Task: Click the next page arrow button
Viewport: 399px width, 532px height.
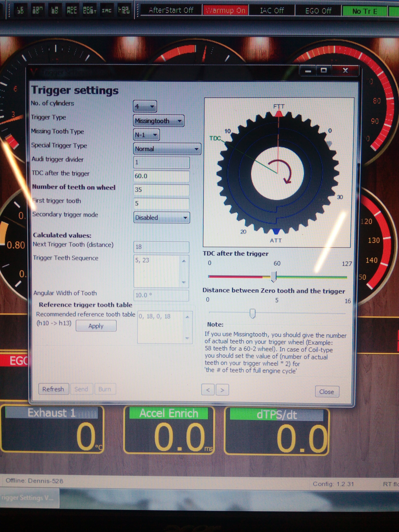Action: [x=223, y=390]
